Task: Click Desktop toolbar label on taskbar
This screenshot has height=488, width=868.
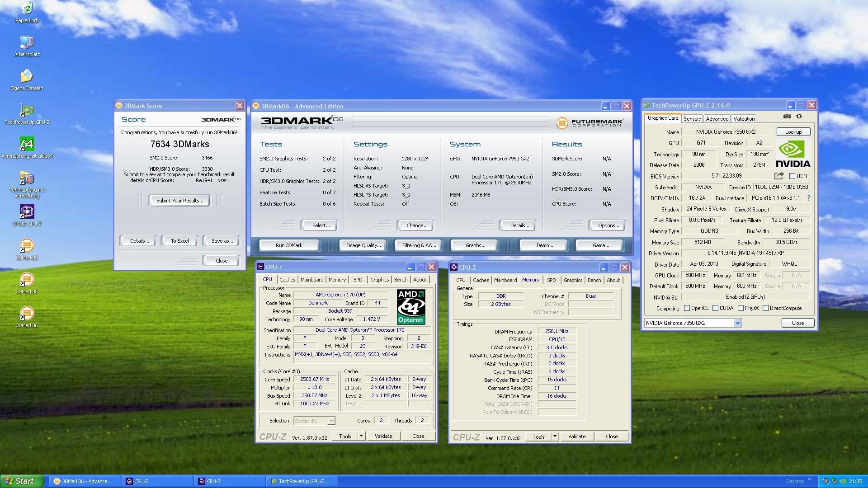Action: [x=795, y=481]
